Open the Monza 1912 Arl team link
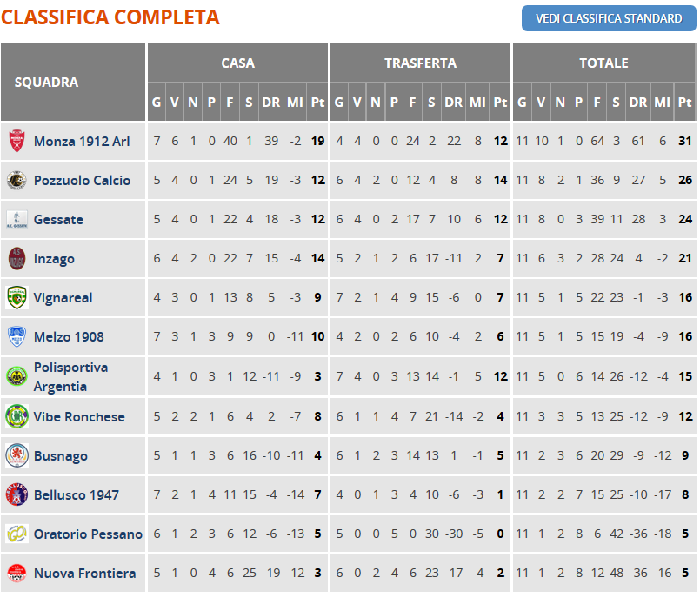This screenshot has width=700, height=597. [x=82, y=142]
